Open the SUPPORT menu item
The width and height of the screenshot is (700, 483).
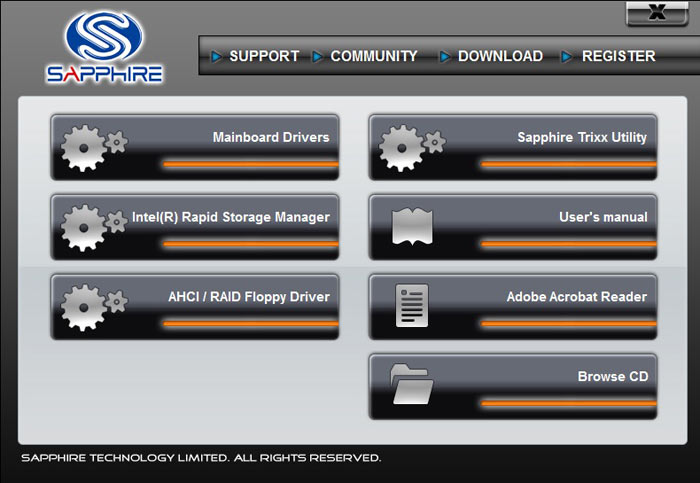point(264,56)
